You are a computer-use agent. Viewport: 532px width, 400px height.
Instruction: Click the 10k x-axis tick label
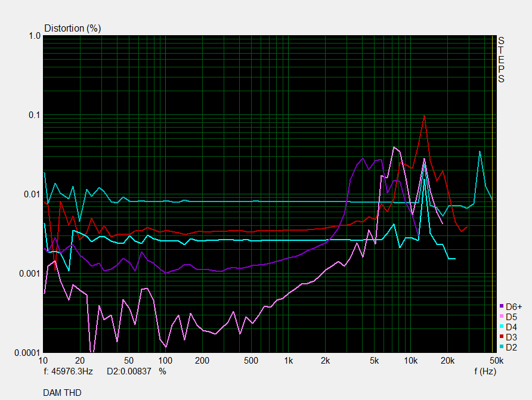click(x=410, y=361)
